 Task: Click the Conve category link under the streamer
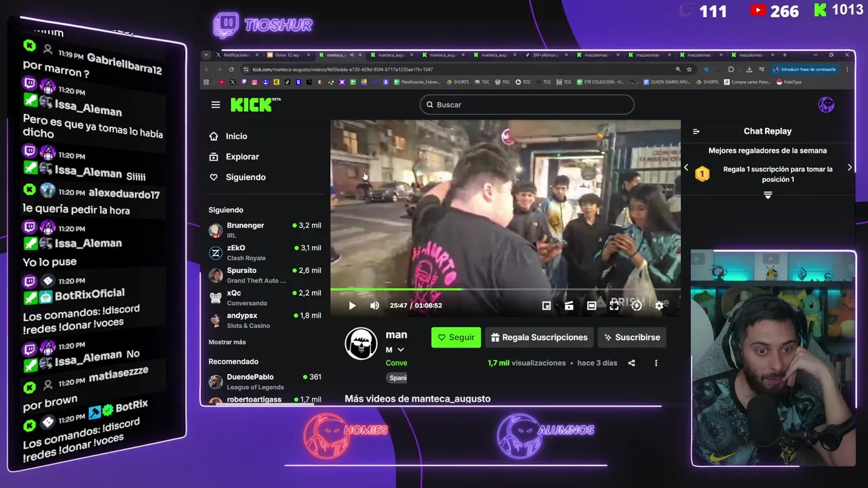tap(396, 363)
